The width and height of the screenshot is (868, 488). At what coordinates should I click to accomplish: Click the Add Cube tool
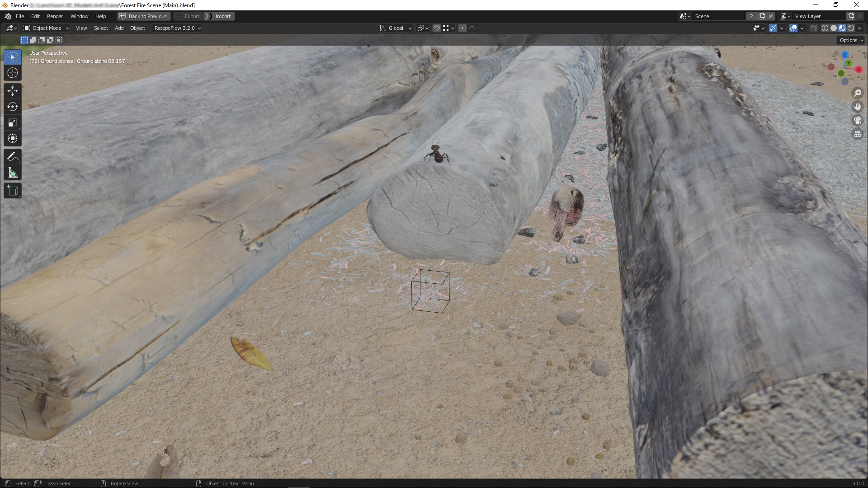pyautogui.click(x=13, y=191)
